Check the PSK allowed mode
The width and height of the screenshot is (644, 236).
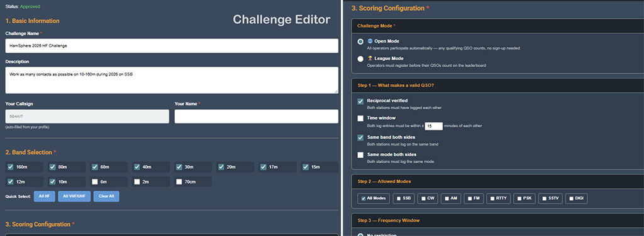coord(519,198)
